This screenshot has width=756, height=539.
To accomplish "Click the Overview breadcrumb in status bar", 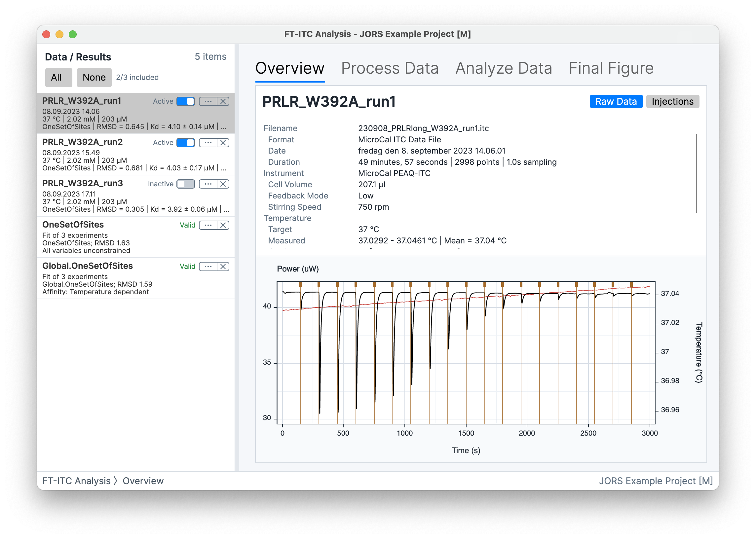I will tap(143, 481).
